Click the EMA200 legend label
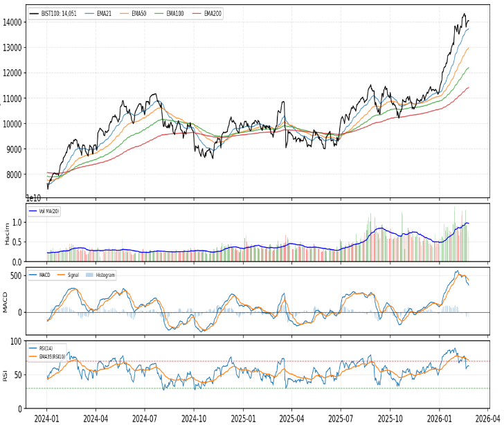Screen dimensions: 504x425 [x=213, y=13]
